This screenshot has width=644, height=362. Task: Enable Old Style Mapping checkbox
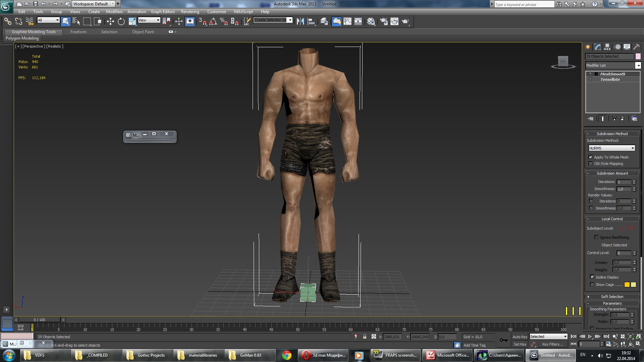coord(591,164)
